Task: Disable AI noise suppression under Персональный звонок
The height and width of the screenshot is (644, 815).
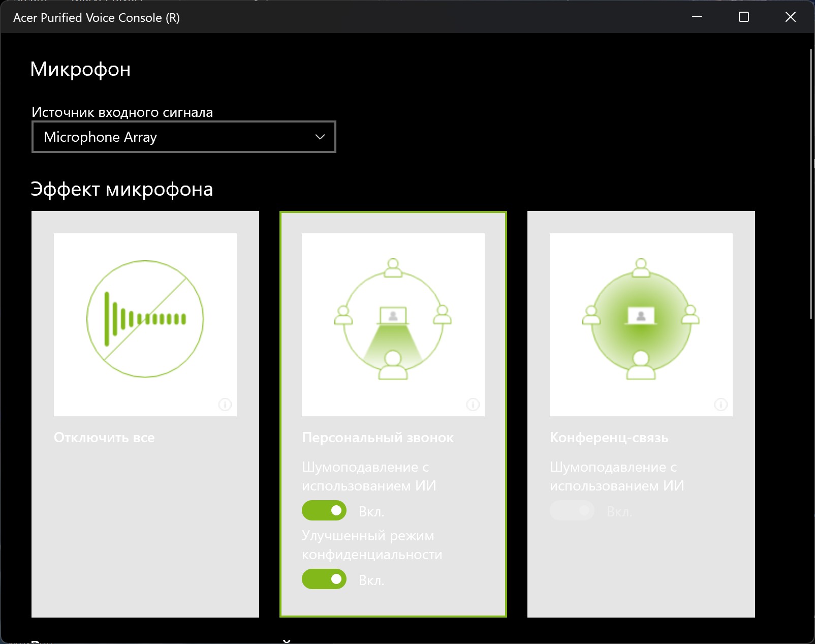Action: click(x=324, y=510)
